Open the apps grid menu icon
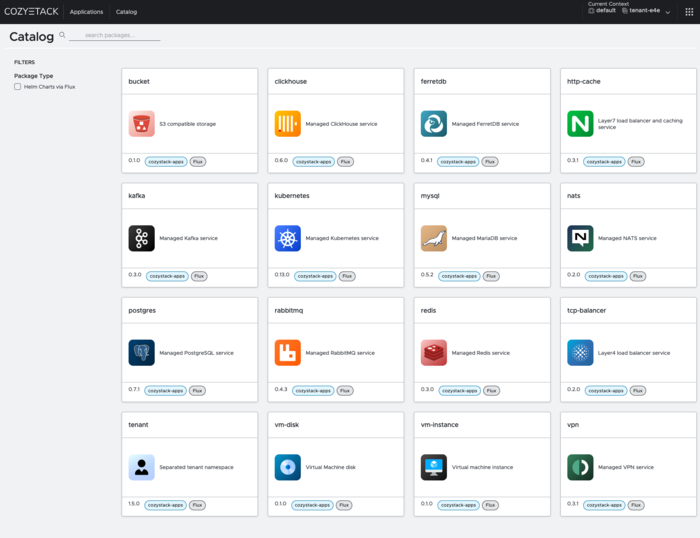 click(x=689, y=12)
